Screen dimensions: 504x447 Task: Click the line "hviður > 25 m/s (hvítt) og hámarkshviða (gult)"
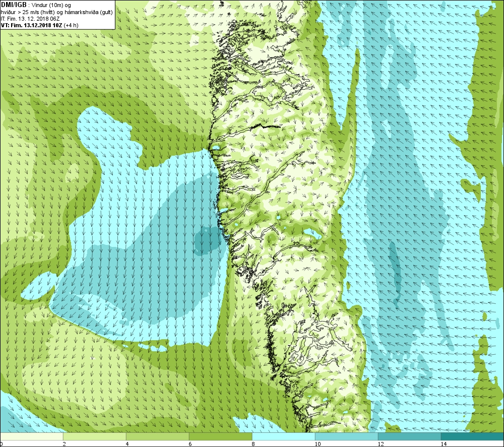pos(57,12)
